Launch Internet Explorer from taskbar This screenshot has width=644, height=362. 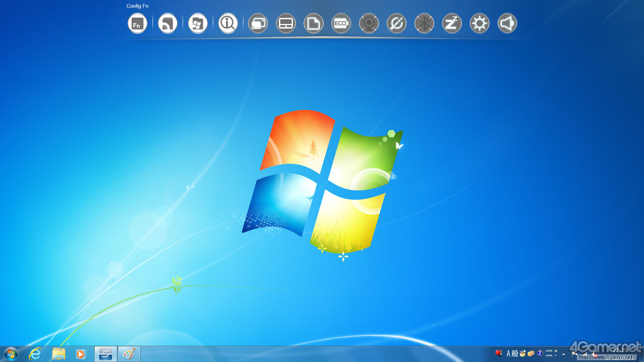pos(35,354)
